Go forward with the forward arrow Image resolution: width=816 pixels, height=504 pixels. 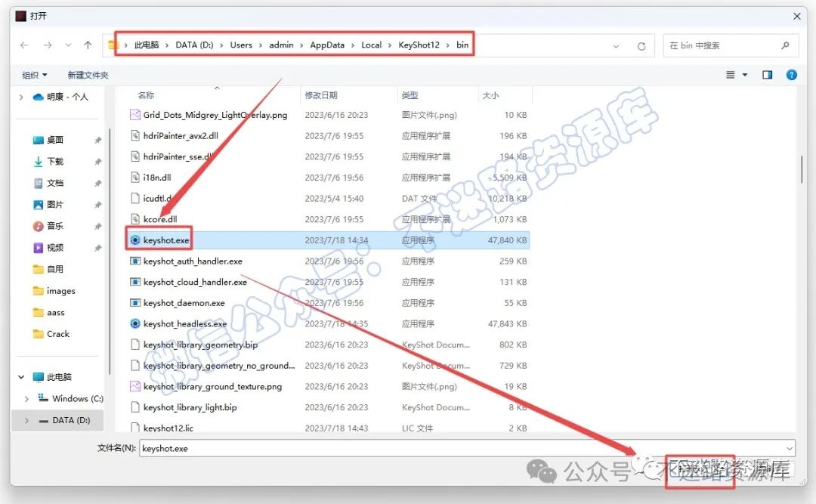coord(48,45)
